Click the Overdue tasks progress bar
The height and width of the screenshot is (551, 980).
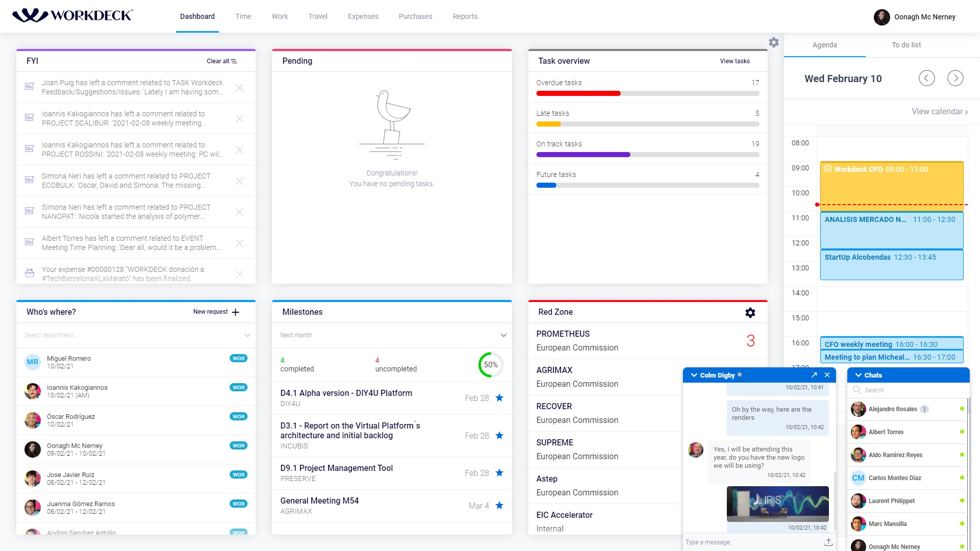point(647,93)
